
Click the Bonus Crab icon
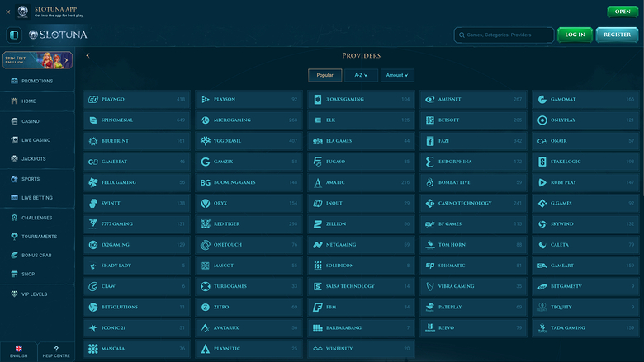(14, 255)
